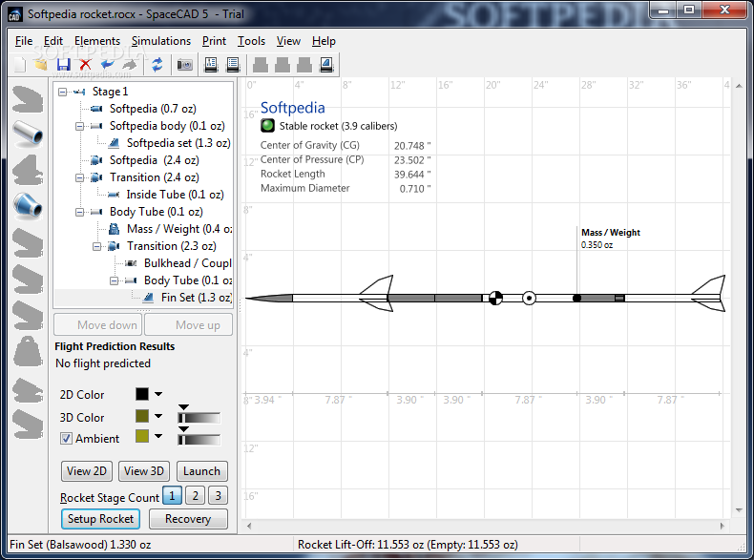Click the Stage 1 rocket icon in tree

coord(79,92)
